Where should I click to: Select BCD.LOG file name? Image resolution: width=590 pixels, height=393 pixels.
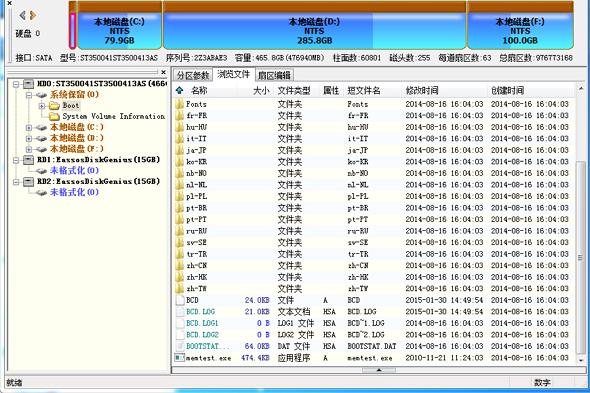tap(201, 312)
